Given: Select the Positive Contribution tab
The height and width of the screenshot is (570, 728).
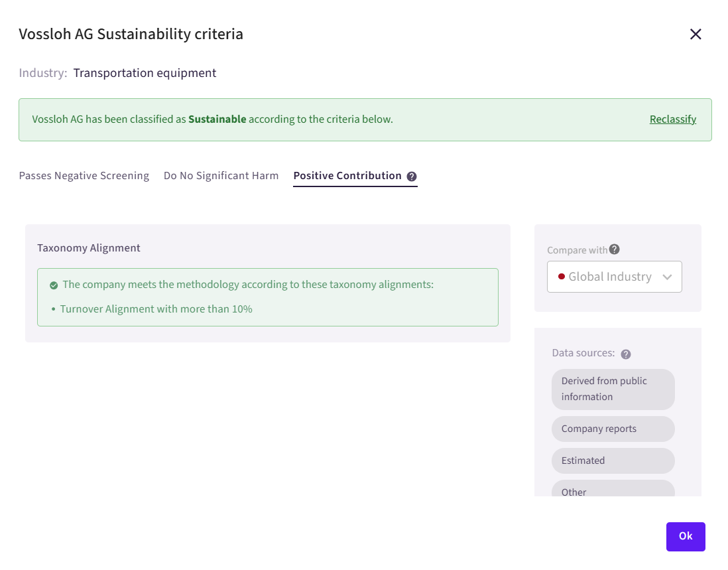Looking at the screenshot, I should (x=347, y=176).
